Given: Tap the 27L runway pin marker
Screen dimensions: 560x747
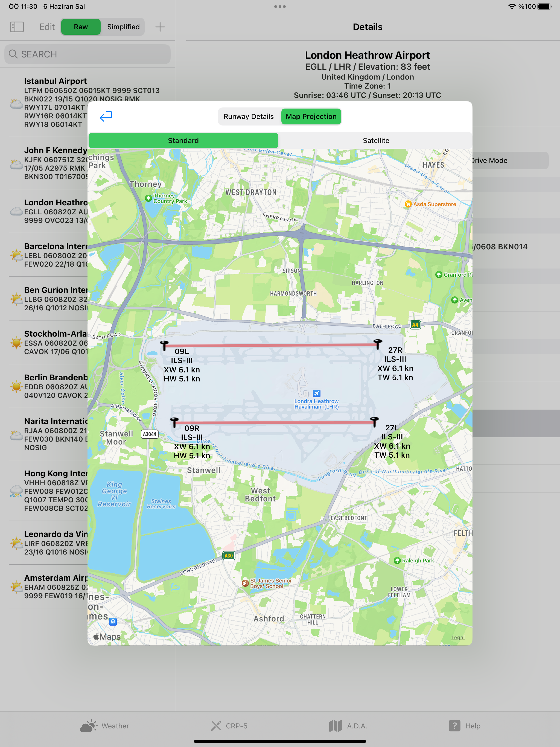Looking at the screenshot, I should coord(374,421).
